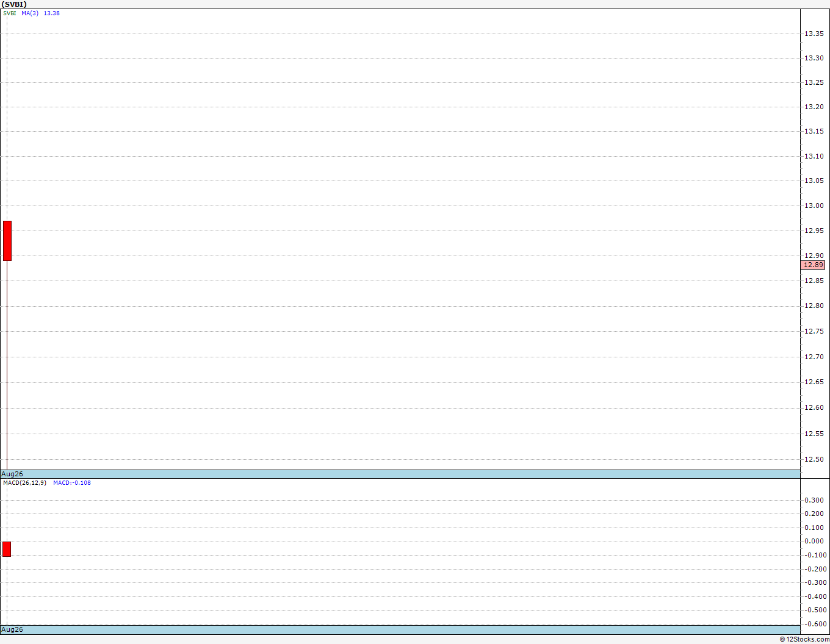Click the Aug26 date on MACD axis
This screenshot has width=830, height=644.
point(12,629)
